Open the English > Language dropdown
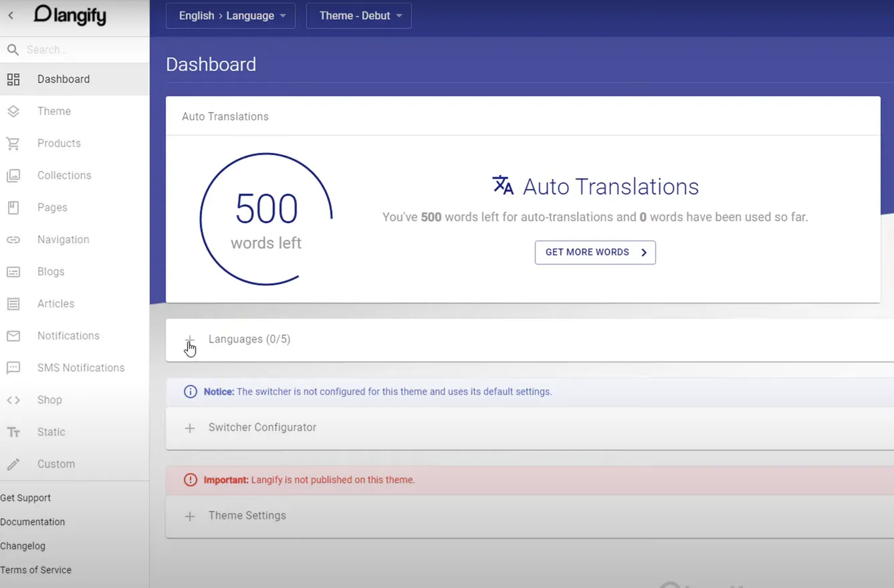Image resolution: width=894 pixels, height=588 pixels. click(231, 15)
